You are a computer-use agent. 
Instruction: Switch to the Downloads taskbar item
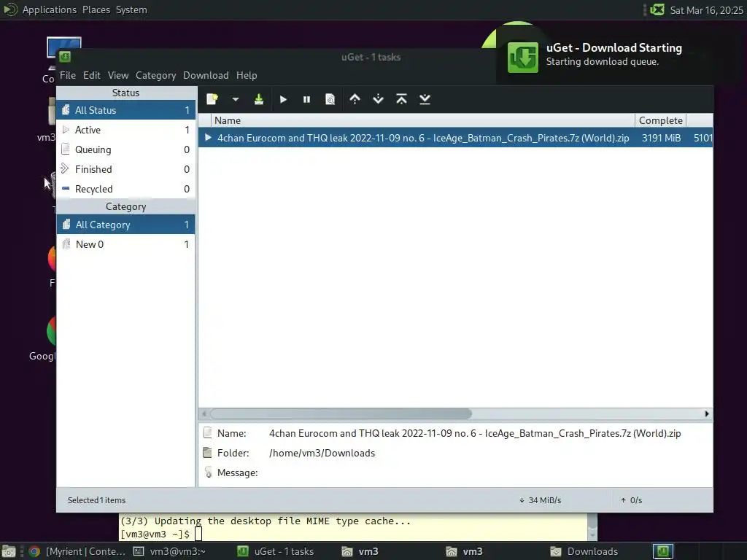pyautogui.click(x=584, y=551)
